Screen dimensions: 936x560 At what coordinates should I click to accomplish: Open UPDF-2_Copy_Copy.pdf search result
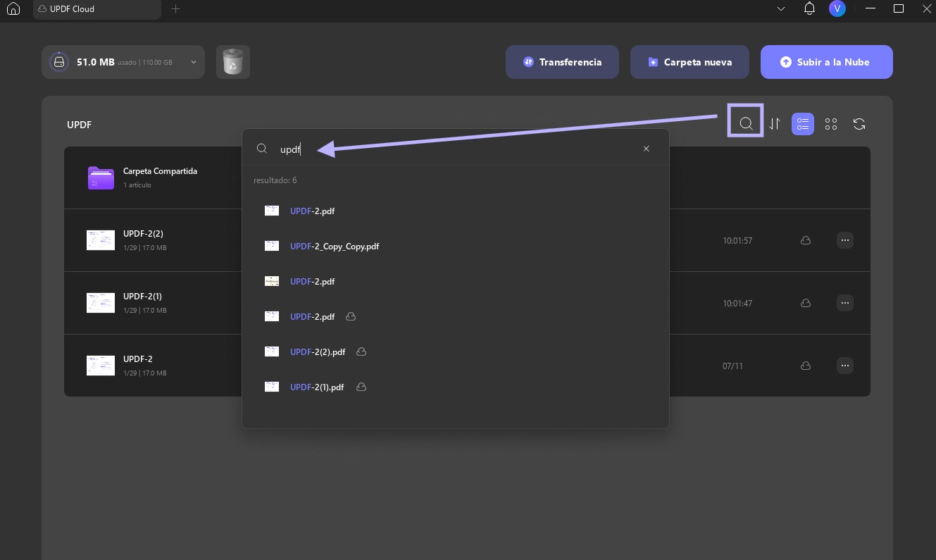point(335,246)
